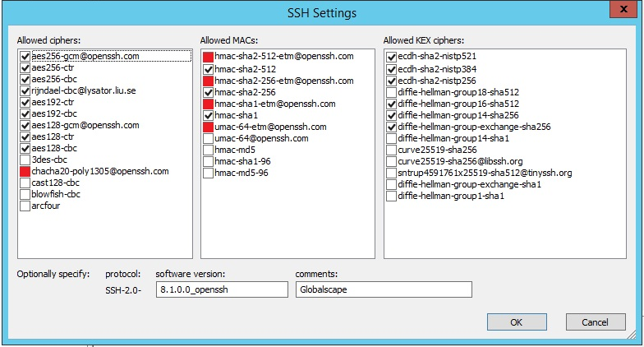Enable the blowfish-cbc cipher
644x347 pixels.
pyautogui.click(x=25, y=194)
